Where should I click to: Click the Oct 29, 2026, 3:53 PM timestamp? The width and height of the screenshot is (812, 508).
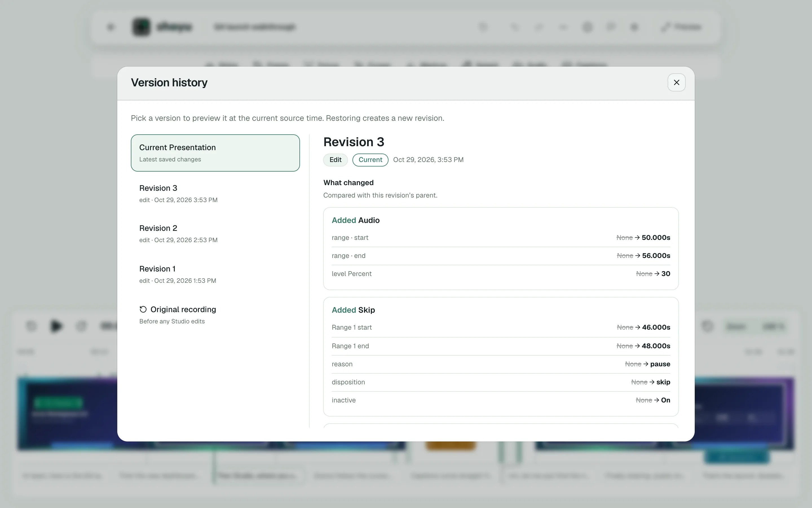pos(428,159)
